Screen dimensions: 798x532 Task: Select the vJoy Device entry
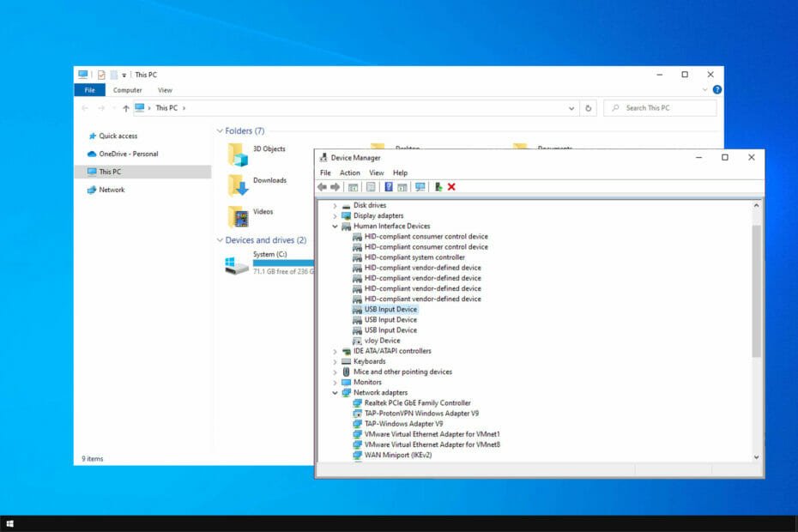[382, 341]
